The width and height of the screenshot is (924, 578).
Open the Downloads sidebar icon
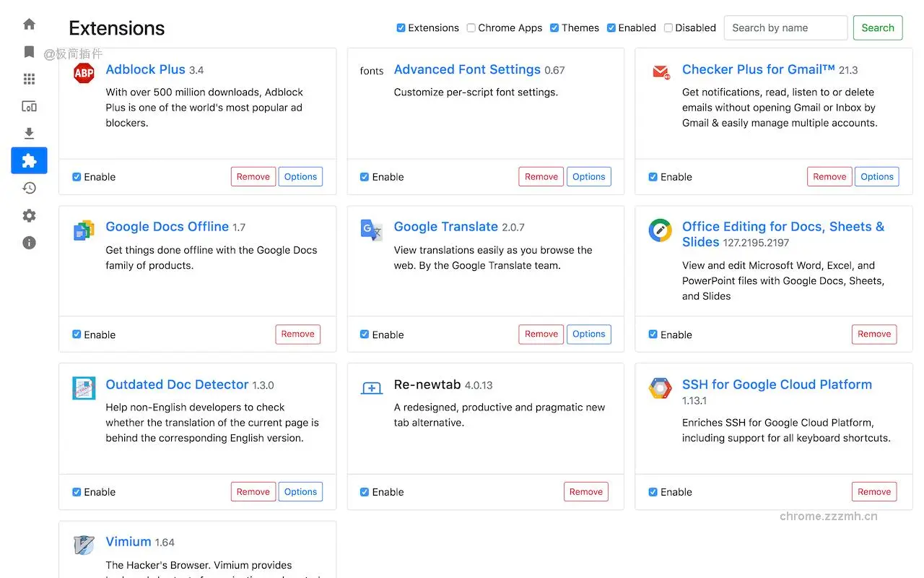click(x=29, y=134)
